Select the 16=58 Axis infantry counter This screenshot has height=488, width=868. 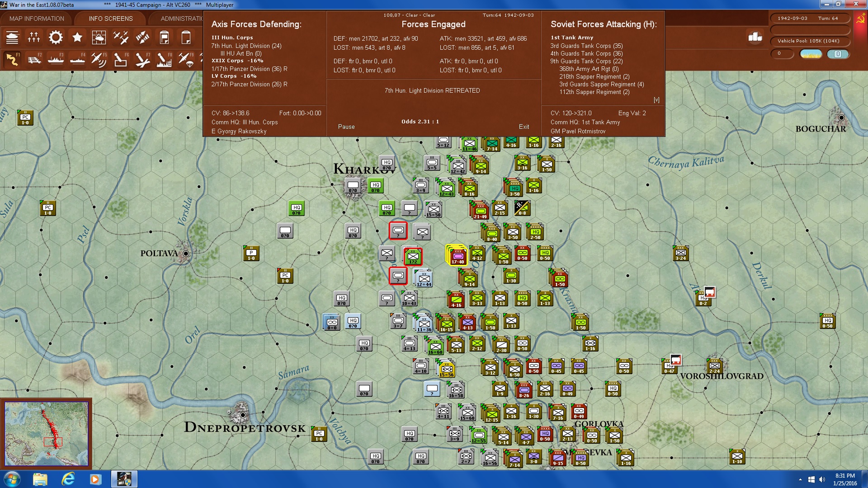click(x=456, y=390)
